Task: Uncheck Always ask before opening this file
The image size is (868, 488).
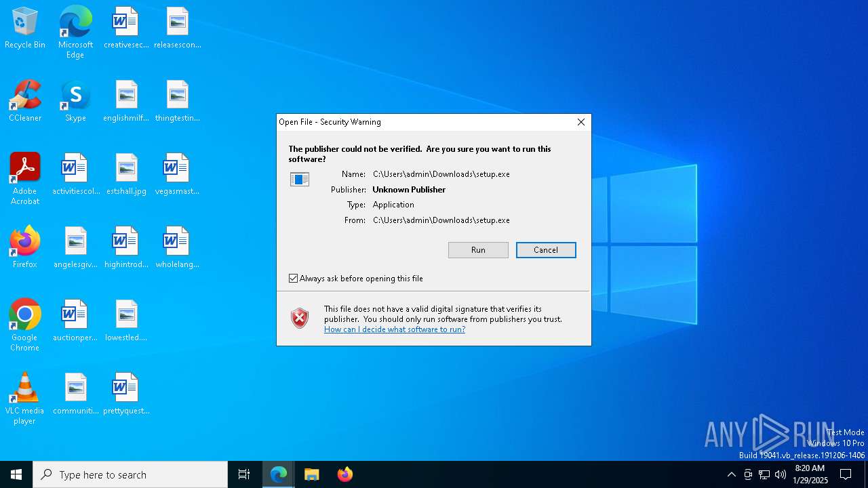Action: (294, 279)
